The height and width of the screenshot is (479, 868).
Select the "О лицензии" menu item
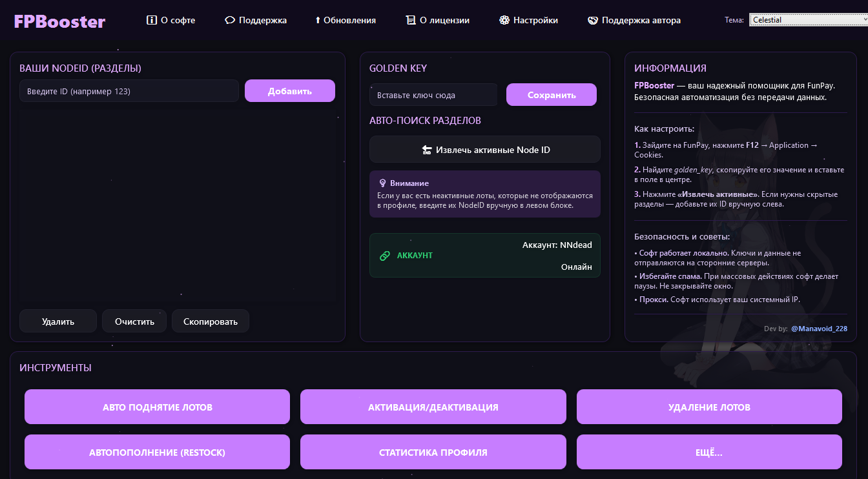pyautogui.click(x=437, y=20)
